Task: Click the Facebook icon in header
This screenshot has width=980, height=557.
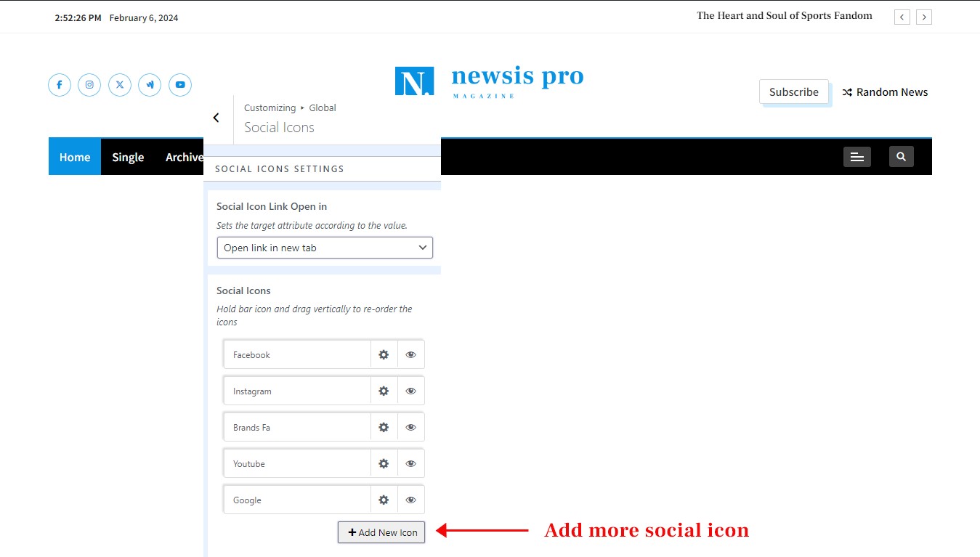Action: tap(60, 85)
